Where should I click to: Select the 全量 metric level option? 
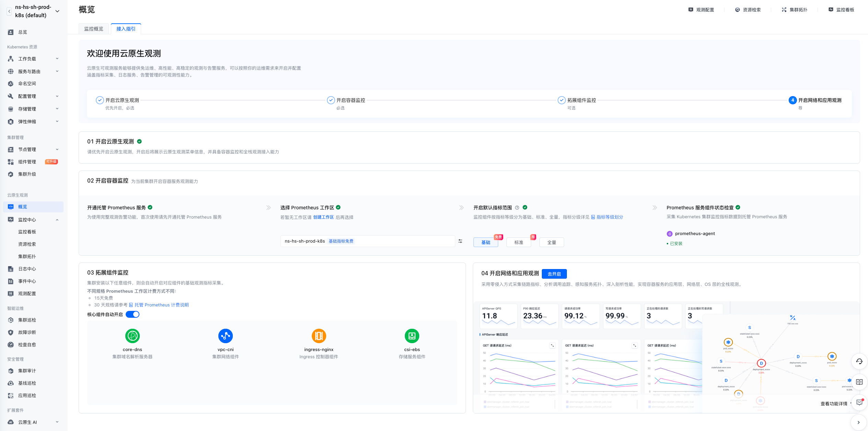(551, 242)
